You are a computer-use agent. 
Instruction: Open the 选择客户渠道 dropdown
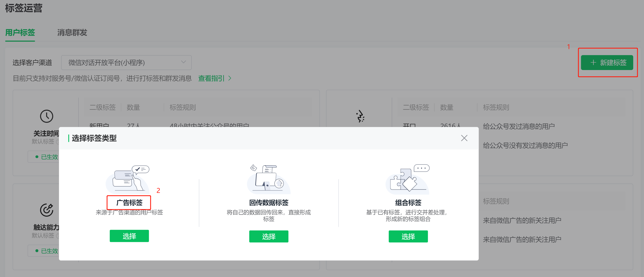tap(126, 62)
